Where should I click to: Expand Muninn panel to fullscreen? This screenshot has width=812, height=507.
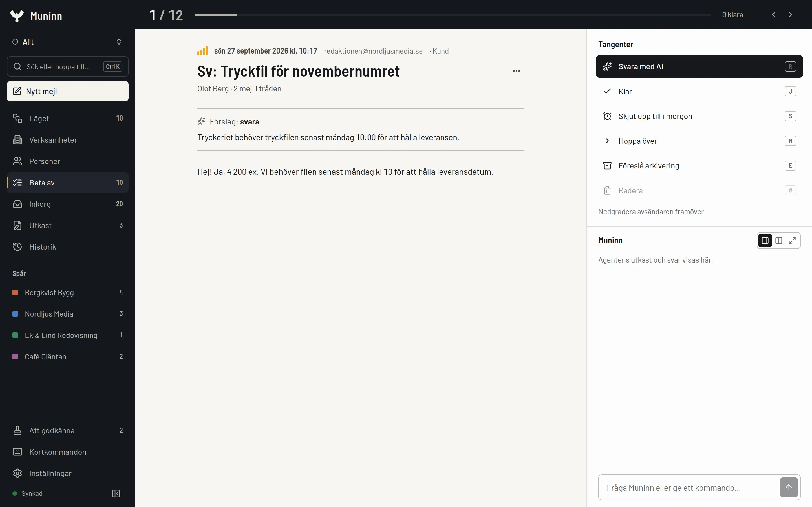point(792,241)
